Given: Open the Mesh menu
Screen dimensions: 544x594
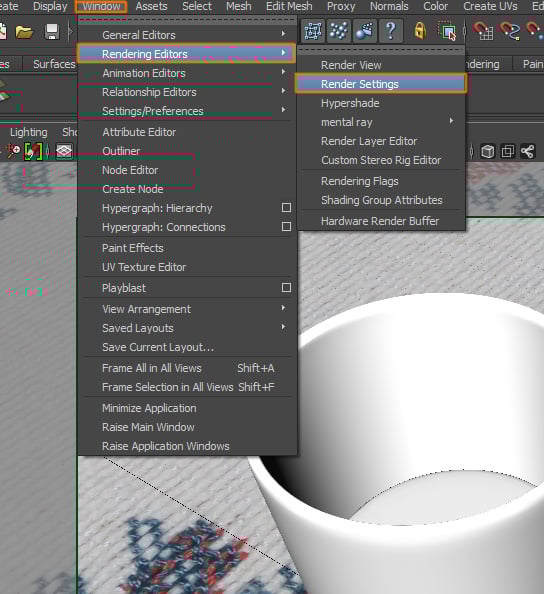Looking at the screenshot, I should coord(239,6).
